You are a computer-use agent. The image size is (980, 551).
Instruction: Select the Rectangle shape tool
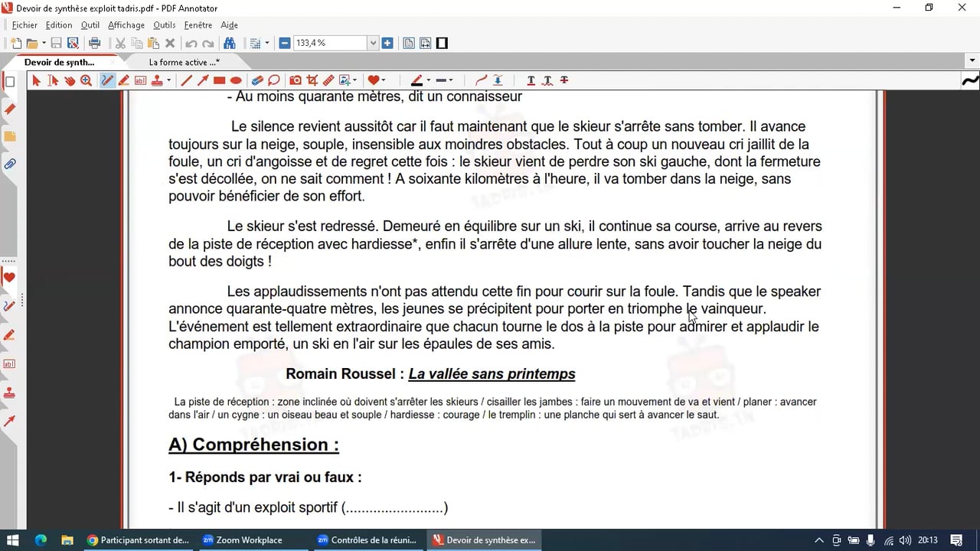[x=219, y=80]
